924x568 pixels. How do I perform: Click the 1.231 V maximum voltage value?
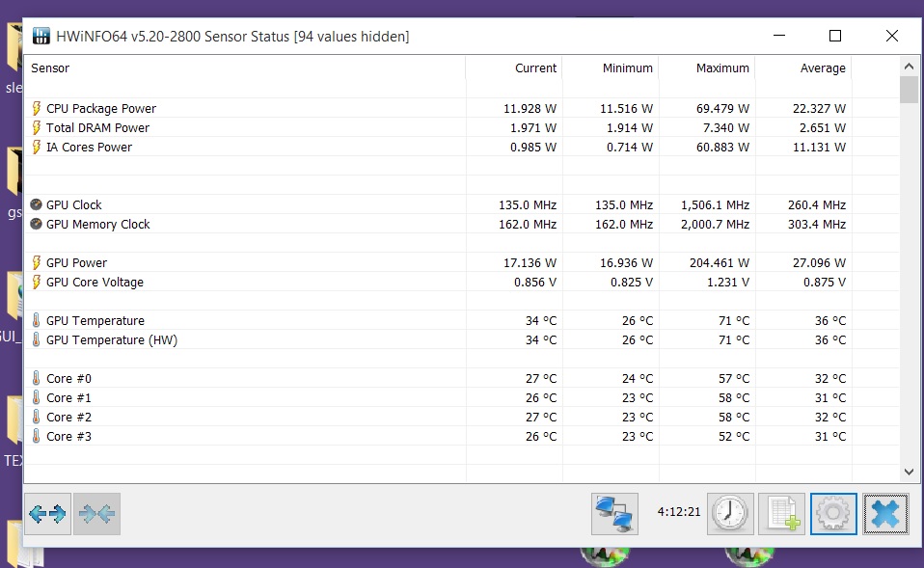coord(728,283)
